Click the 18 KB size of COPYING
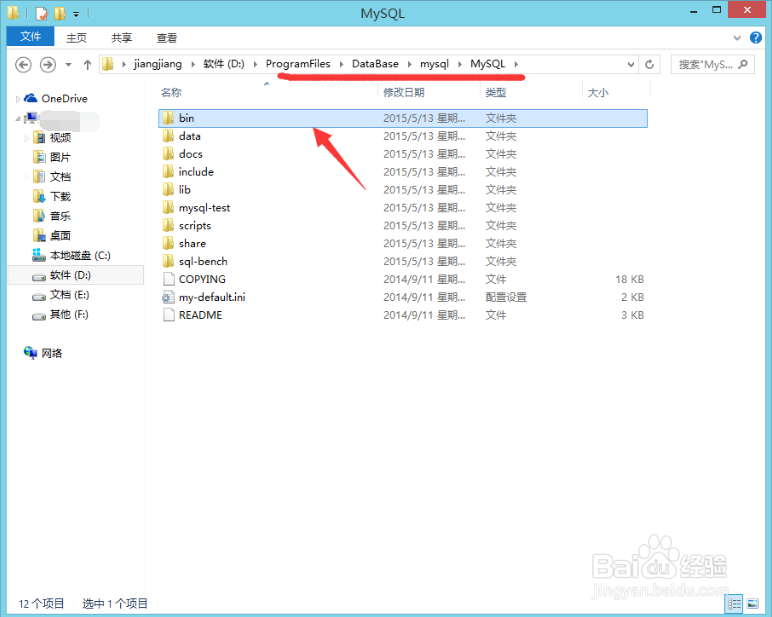The height and width of the screenshot is (617, 772). 629,279
